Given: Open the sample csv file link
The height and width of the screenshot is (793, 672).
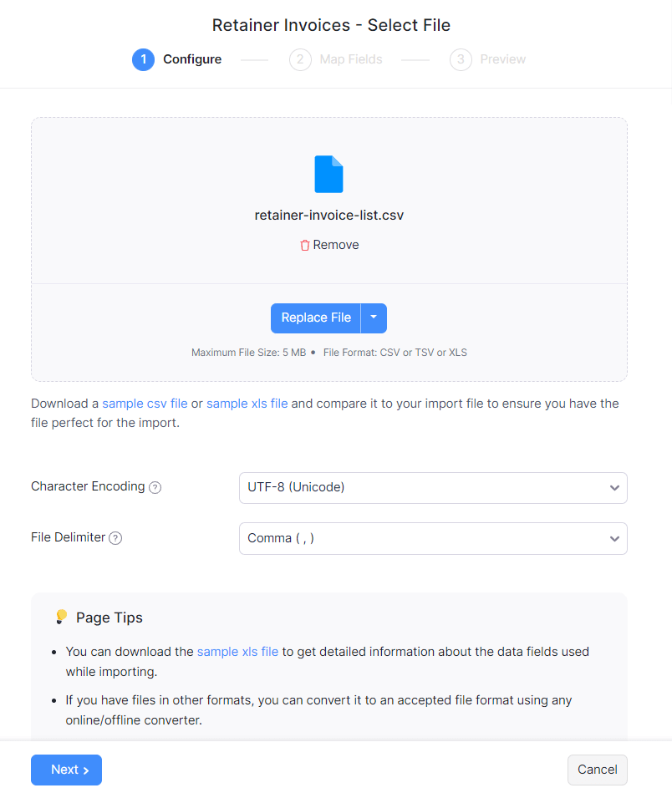Looking at the screenshot, I should 145,403.
